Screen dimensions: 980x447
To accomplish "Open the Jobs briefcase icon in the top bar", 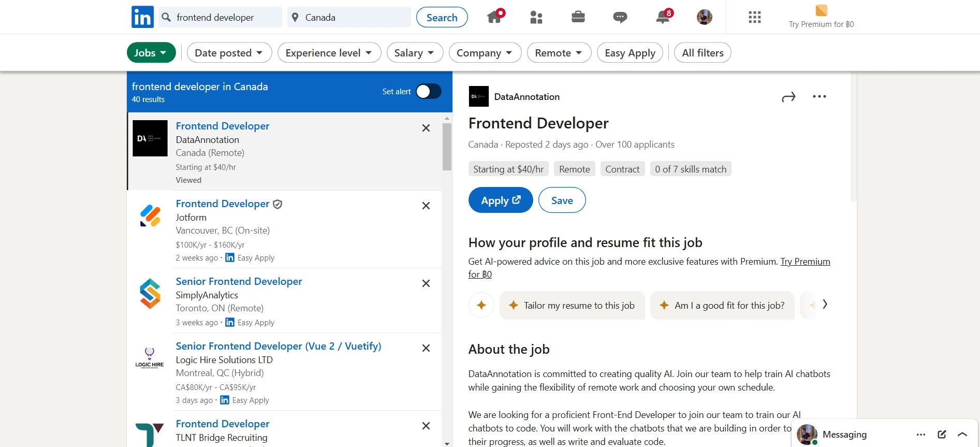I will [578, 17].
